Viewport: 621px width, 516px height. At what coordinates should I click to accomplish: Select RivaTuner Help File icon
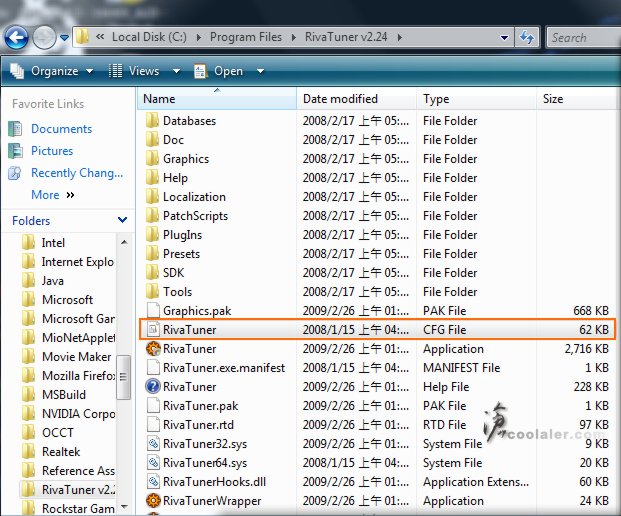click(153, 387)
